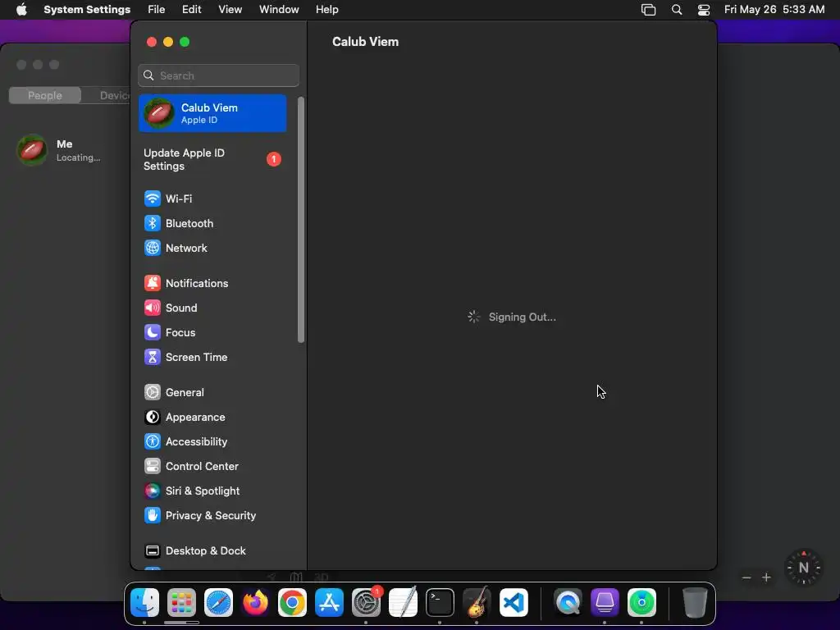Open Wi-Fi settings icon in sidebar
The height and width of the screenshot is (630, 840).
[152, 199]
